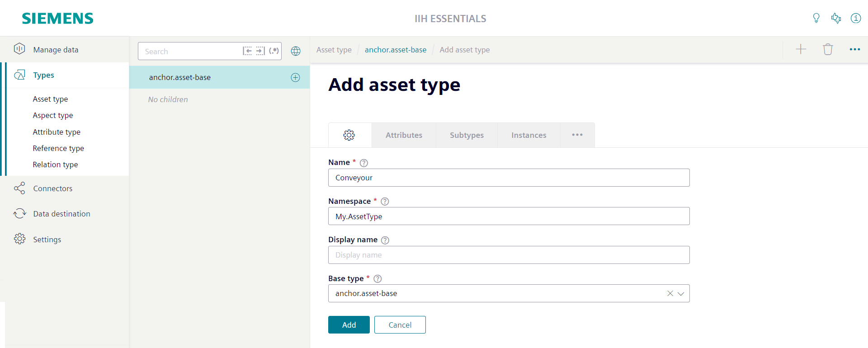
Task: Open Types section in sidebar
Action: [x=67, y=75]
